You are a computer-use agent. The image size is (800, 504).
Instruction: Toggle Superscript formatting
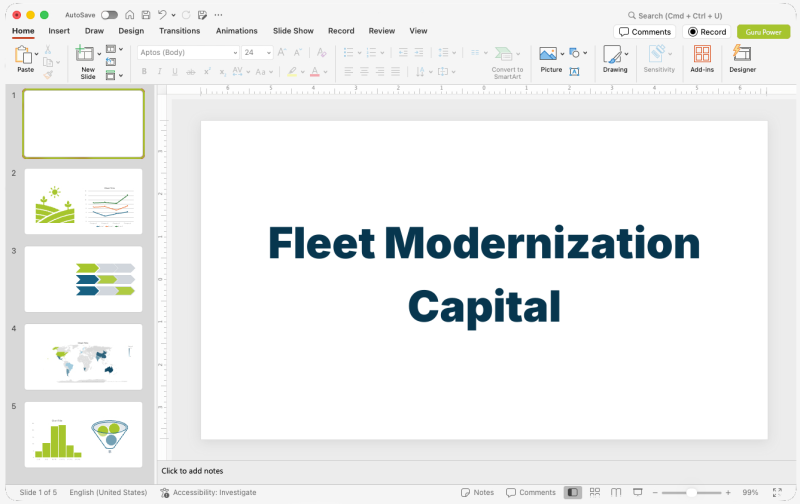pyautogui.click(x=207, y=72)
